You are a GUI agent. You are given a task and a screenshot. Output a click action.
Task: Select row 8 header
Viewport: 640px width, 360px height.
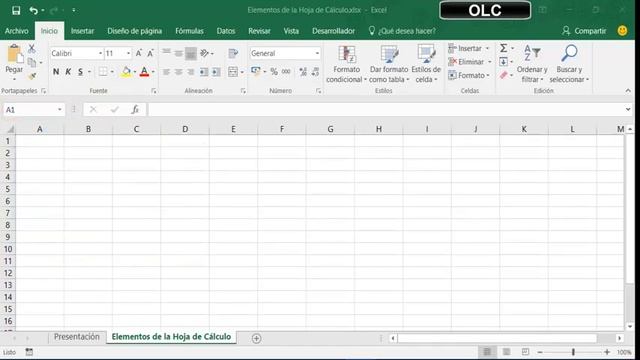point(8,225)
